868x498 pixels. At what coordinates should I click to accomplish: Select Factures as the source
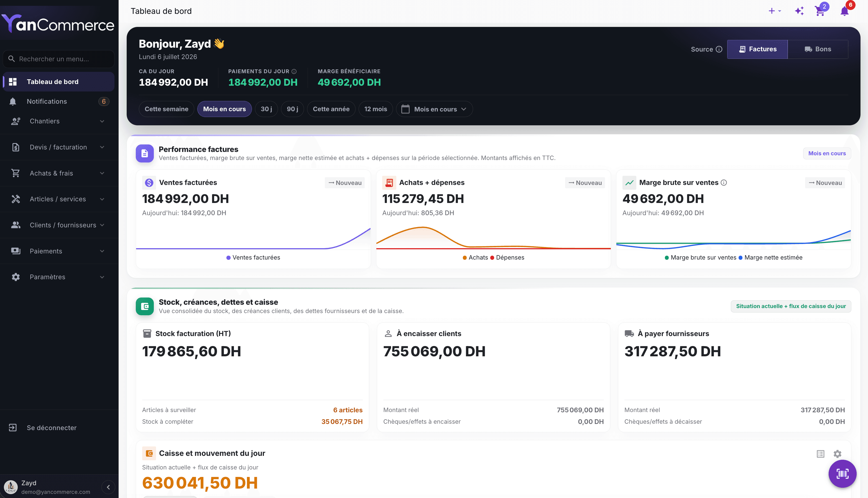(757, 49)
